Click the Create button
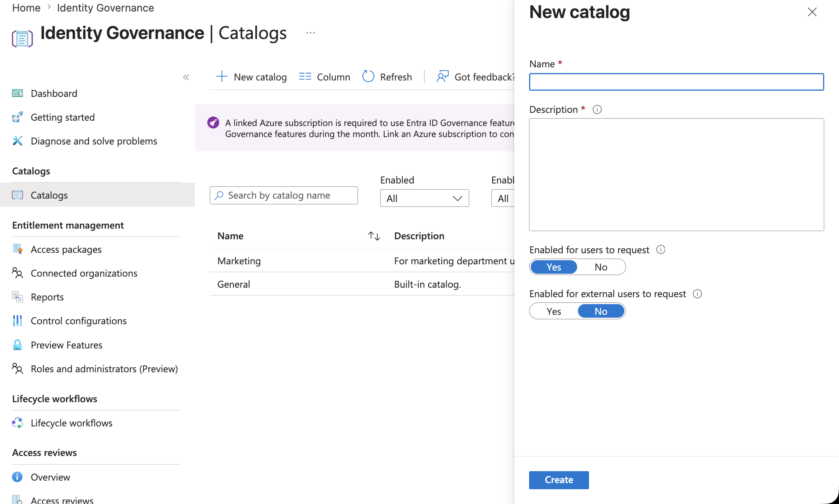Screen dimensions: 839x504 pyautogui.click(x=559, y=480)
